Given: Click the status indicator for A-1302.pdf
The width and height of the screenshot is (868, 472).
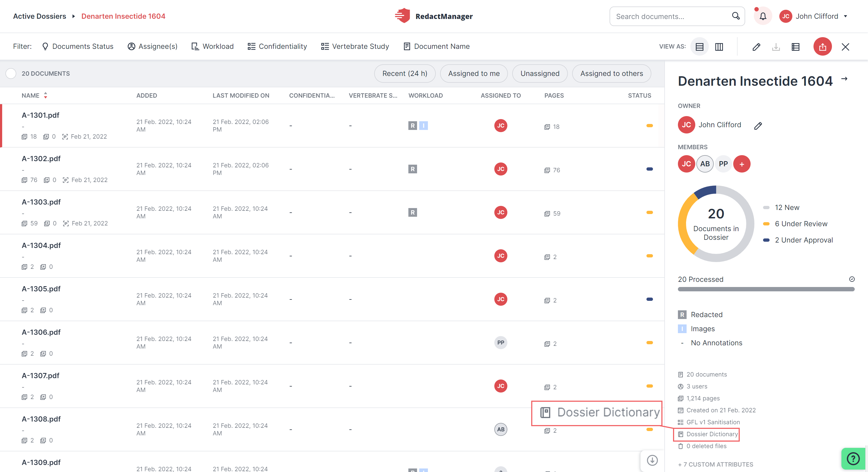Looking at the screenshot, I should pyautogui.click(x=649, y=169).
